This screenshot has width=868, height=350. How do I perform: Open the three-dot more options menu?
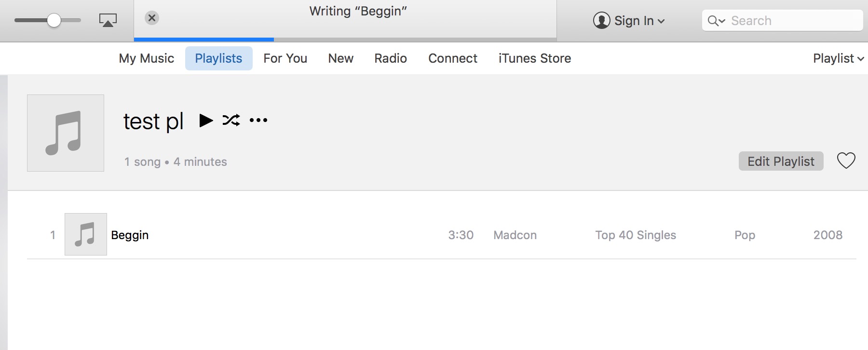click(x=258, y=120)
